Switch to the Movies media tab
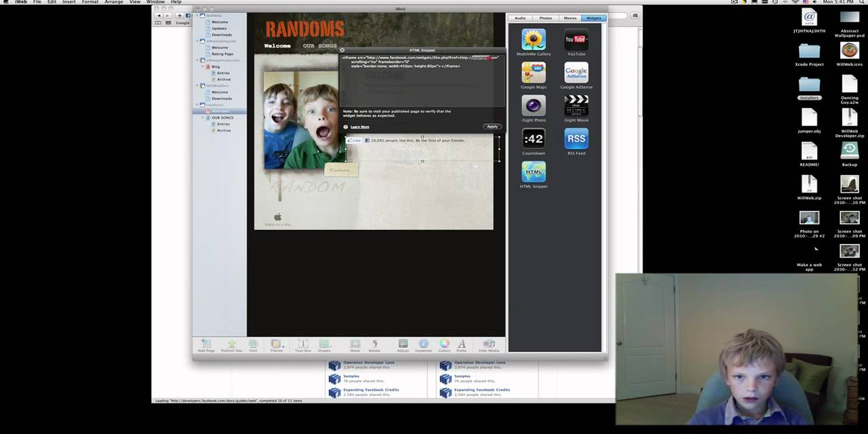 tap(570, 18)
